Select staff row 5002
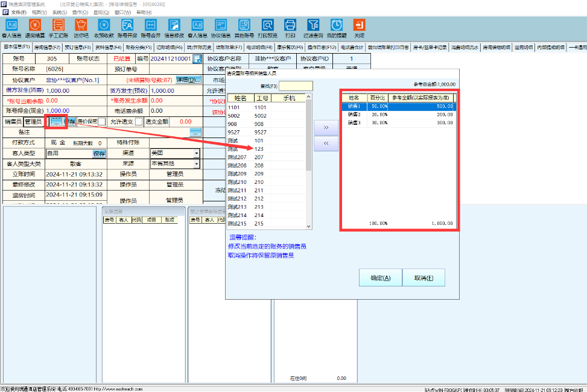This screenshot has width=587, height=392. pyautogui.click(x=267, y=116)
